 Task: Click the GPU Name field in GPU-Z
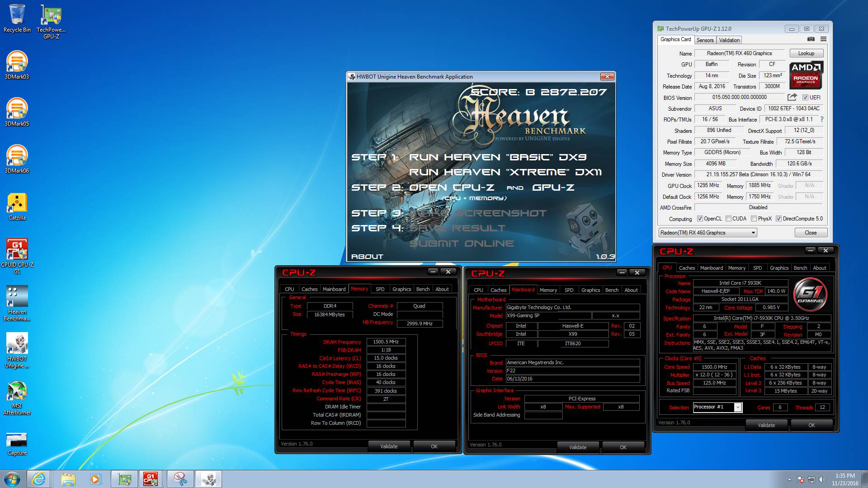click(x=739, y=53)
